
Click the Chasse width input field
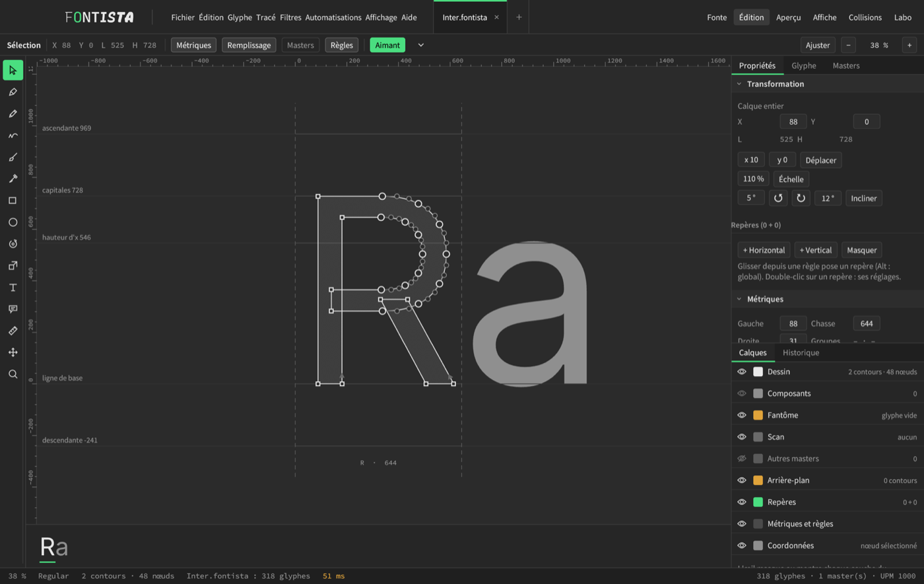tap(867, 323)
